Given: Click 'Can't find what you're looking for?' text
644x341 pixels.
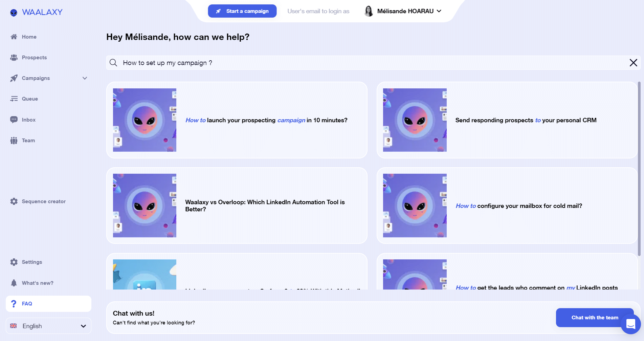Looking at the screenshot, I should click(x=154, y=323).
